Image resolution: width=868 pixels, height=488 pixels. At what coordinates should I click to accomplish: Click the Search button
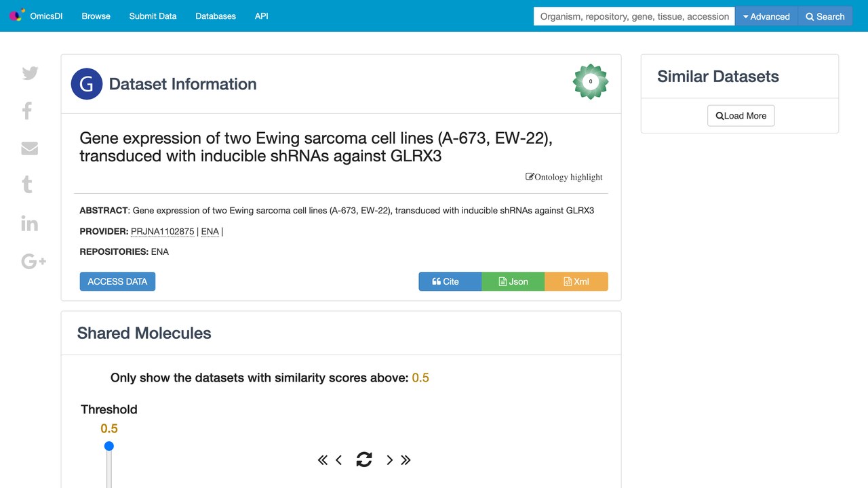(825, 16)
